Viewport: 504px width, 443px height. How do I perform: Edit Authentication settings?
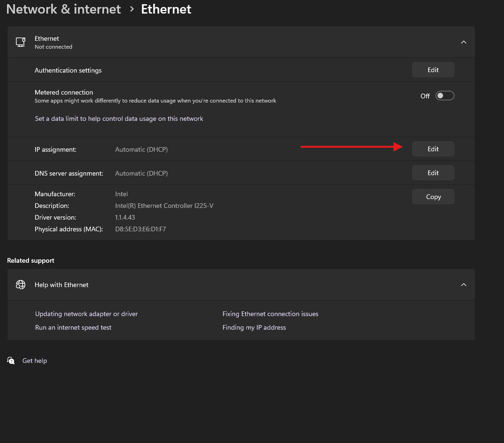[x=432, y=69]
